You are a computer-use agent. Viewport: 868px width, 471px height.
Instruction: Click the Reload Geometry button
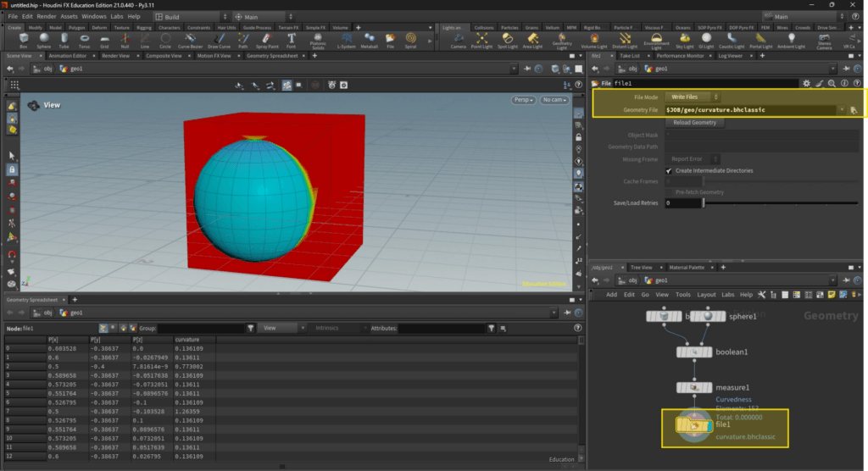[x=695, y=122]
